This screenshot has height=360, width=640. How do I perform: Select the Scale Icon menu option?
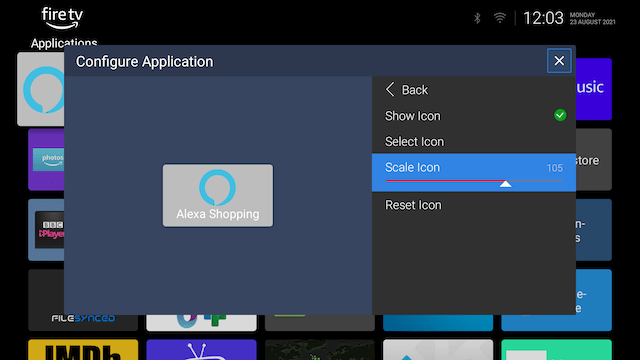point(473,172)
